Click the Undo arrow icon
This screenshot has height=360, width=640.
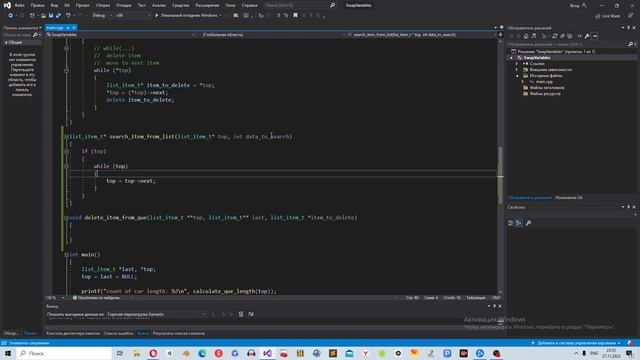pos(68,16)
